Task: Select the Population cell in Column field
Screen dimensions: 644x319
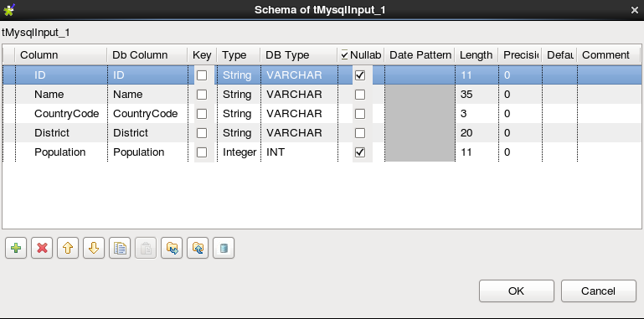Action: (x=62, y=152)
